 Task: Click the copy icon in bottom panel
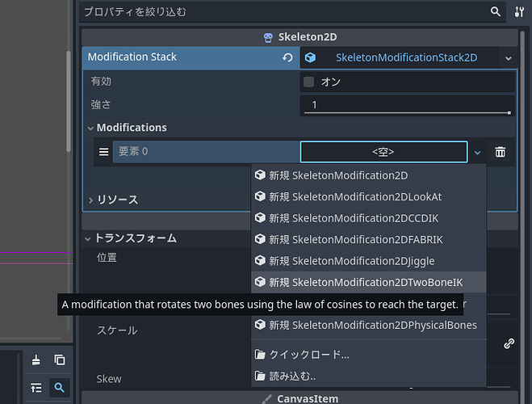click(x=60, y=360)
